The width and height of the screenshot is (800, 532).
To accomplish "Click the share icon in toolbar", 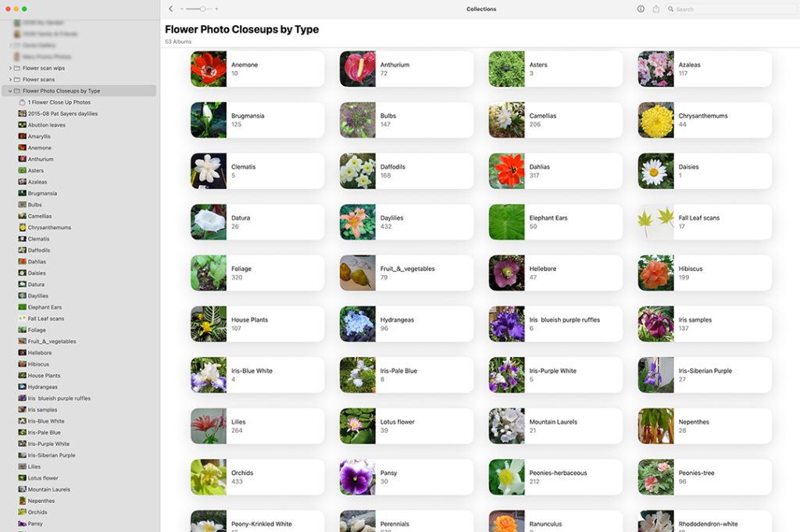I will coord(656,9).
